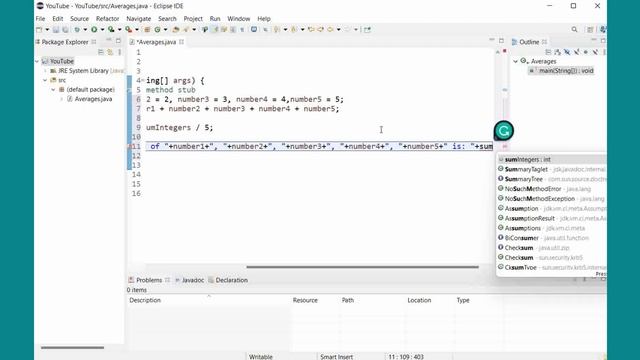
Task: Open the Window menu
Action: [x=238, y=19]
